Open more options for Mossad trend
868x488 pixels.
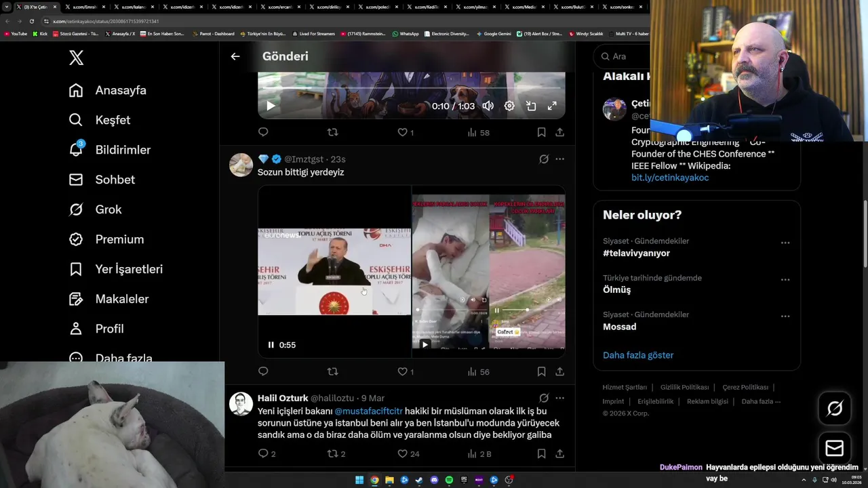click(785, 316)
